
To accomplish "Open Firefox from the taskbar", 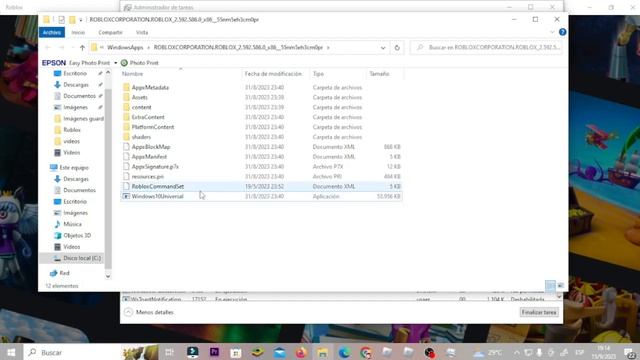I will tap(301, 352).
